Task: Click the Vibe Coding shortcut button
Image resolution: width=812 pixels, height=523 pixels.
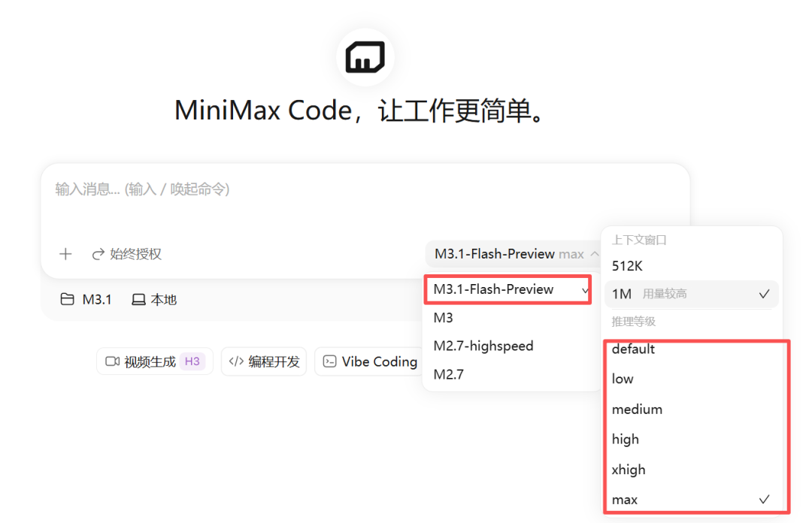Action: point(370,361)
